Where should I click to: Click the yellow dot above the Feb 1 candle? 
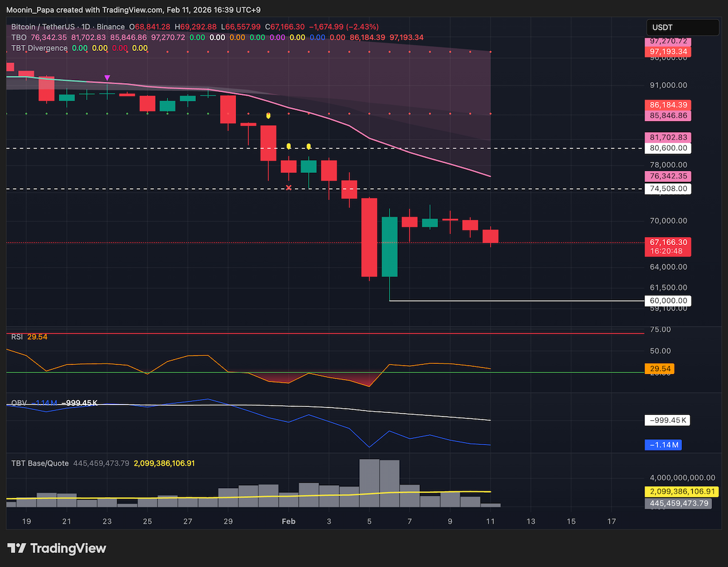click(x=289, y=146)
